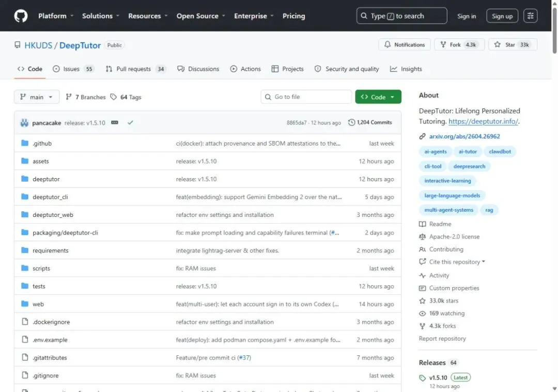The image size is (558, 392).
Task: Open the green Code dropdown button
Action: 378,97
